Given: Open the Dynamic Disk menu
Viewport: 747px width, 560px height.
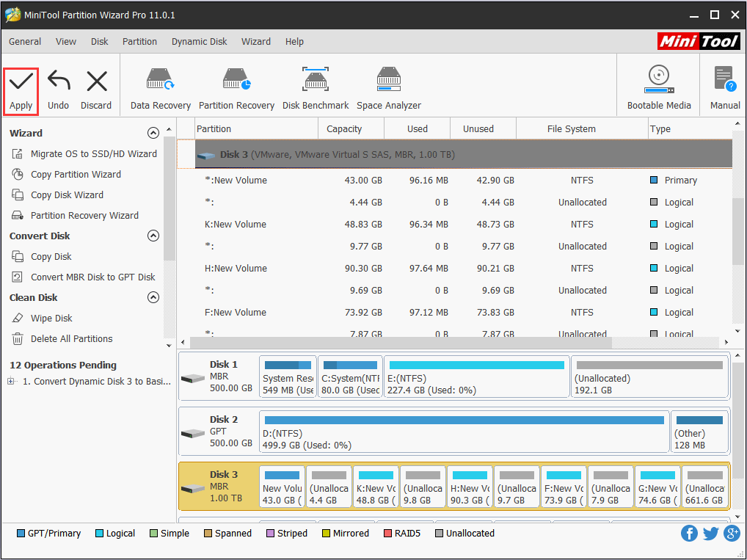Looking at the screenshot, I should [199, 41].
